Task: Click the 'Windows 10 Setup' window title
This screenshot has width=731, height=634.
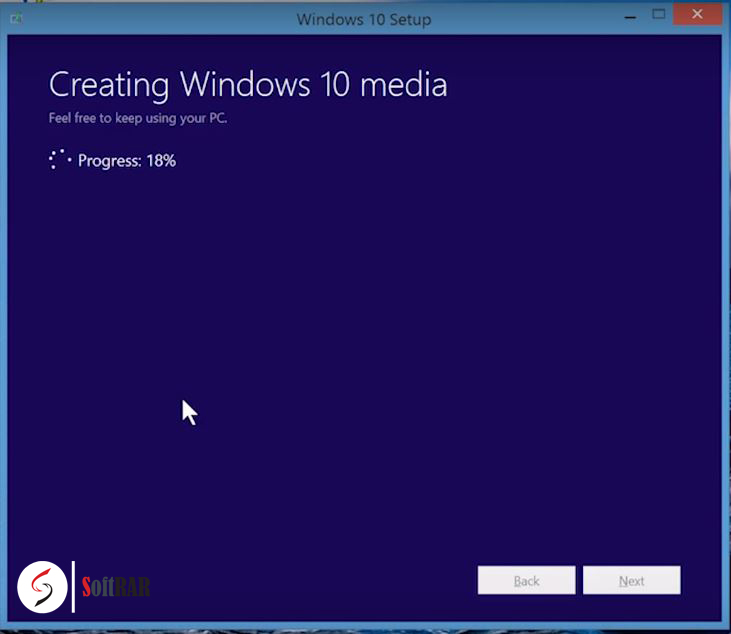Action: [x=364, y=20]
